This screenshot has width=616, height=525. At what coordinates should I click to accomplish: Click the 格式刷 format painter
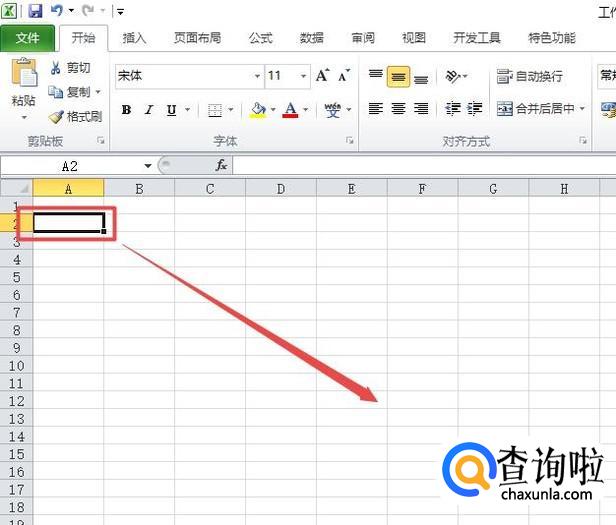point(75,116)
